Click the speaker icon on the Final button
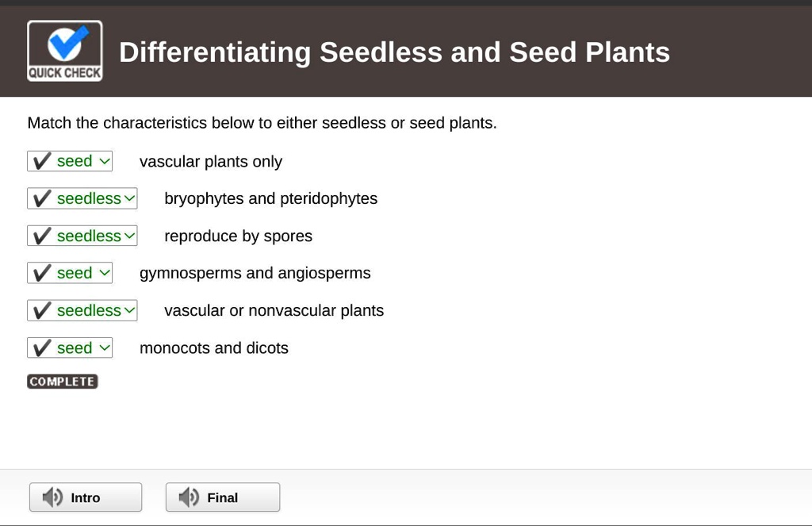The height and width of the screenshot is (526, 812). tap(189, 497)
